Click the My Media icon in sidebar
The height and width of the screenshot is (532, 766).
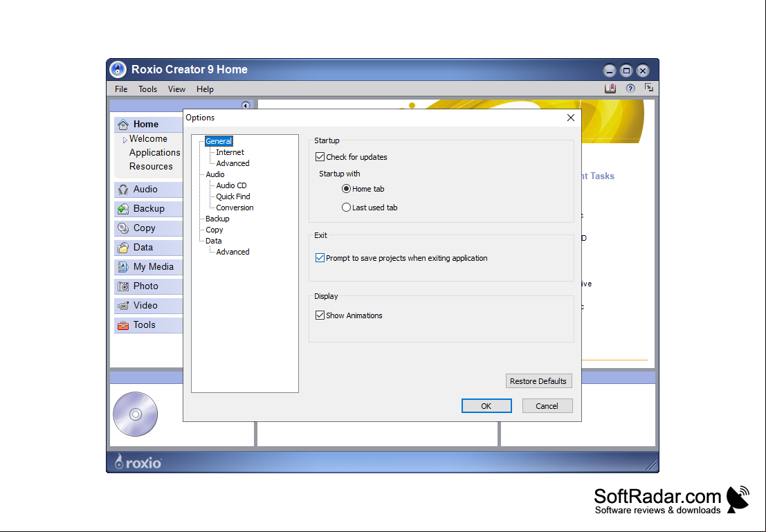pos(123,267)
